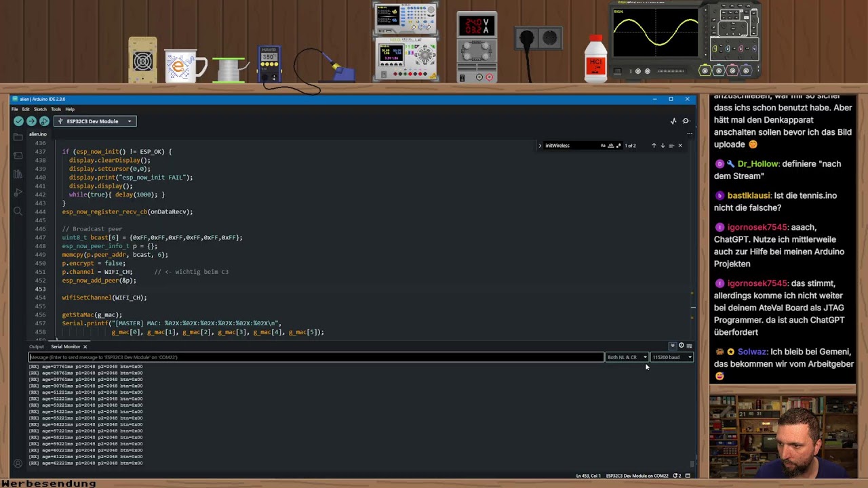This screenshot has height=488, width=868.
Task: Clear Serial Monitor output icon
Action: pos(689,346)
